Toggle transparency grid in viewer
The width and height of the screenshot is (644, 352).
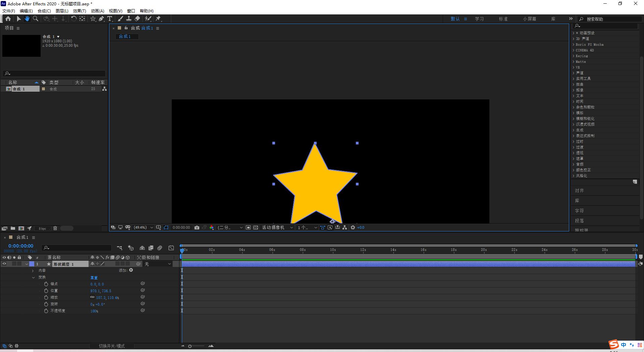(256, 227)
